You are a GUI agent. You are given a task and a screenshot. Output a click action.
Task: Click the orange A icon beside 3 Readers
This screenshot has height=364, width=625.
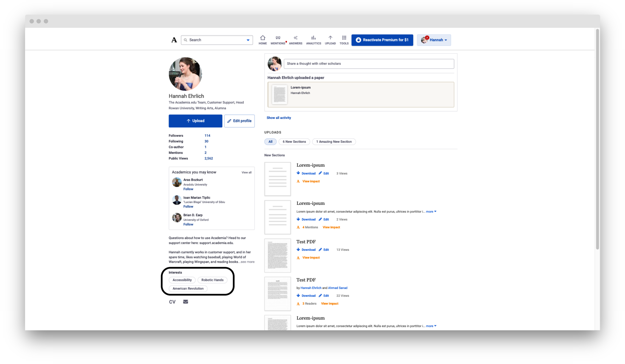click(298, 304)
